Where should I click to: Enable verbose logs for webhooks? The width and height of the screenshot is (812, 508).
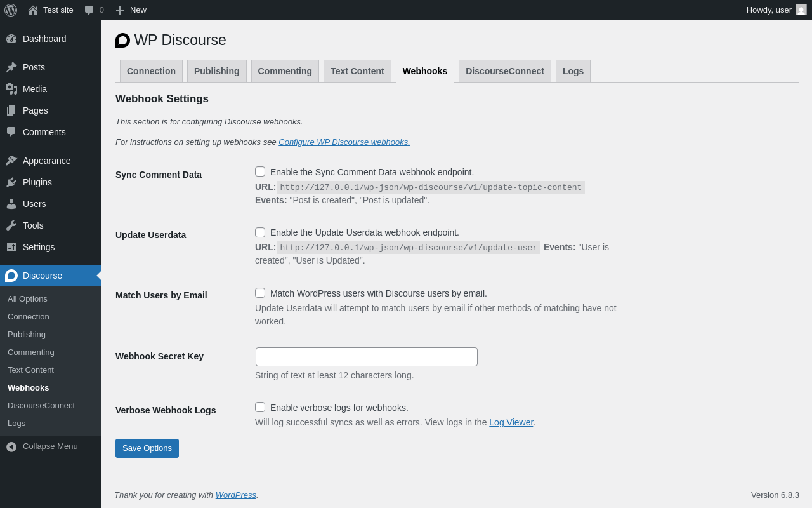click(260, 407)
